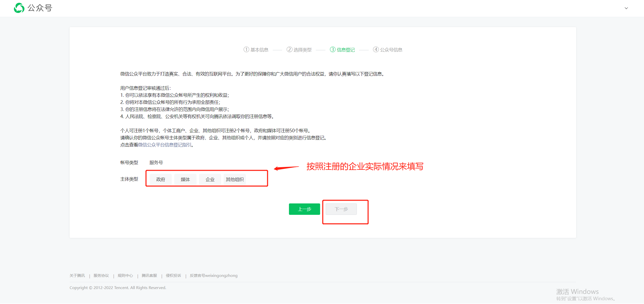
Task: Open the 规则中心 footer link
Action: [125, 276]
